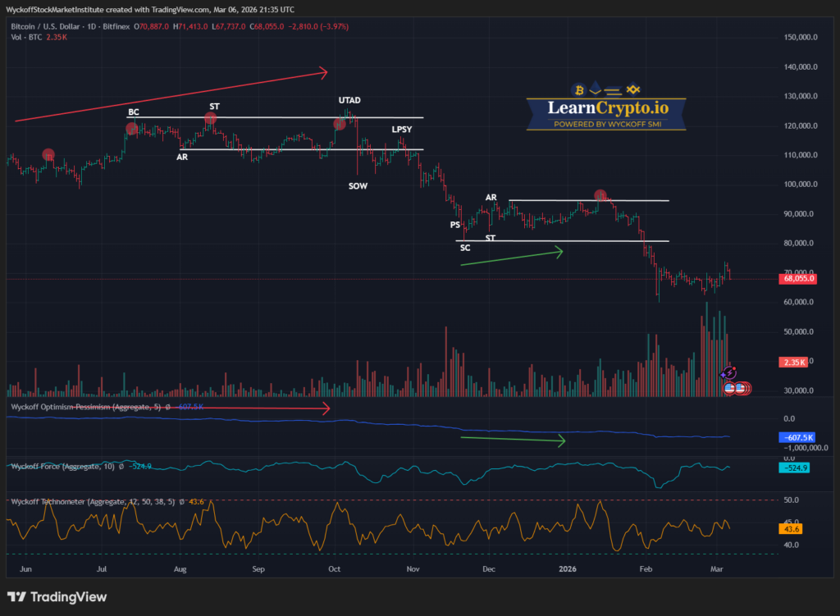Image resolution: width=840 pixels, height=616 pixels.
Task: Click the red circle marker on the UTAD candle
Action: click(339, 123)
